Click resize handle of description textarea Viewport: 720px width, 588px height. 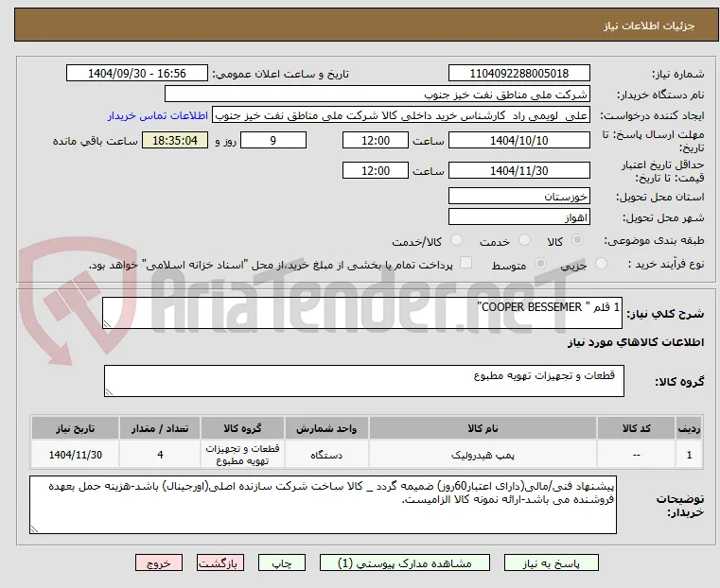click(107, 324)
